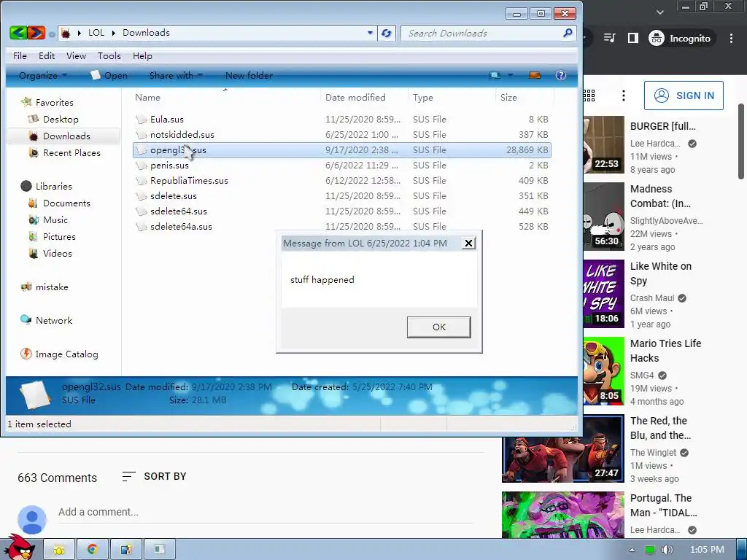Image resolution: width=747 pixels, height=560 pixels.
Task: Open the Mario Tries Life Hacks video
Action: [665, 351]
